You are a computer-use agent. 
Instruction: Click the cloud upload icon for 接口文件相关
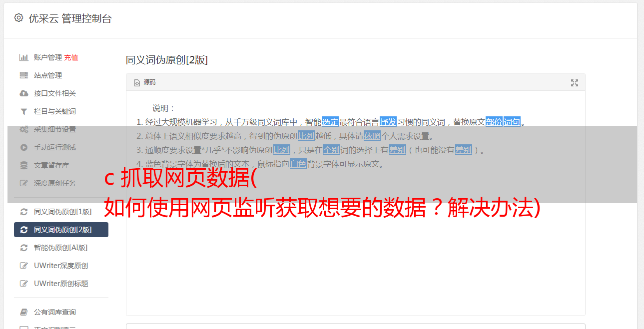[23, 93]
